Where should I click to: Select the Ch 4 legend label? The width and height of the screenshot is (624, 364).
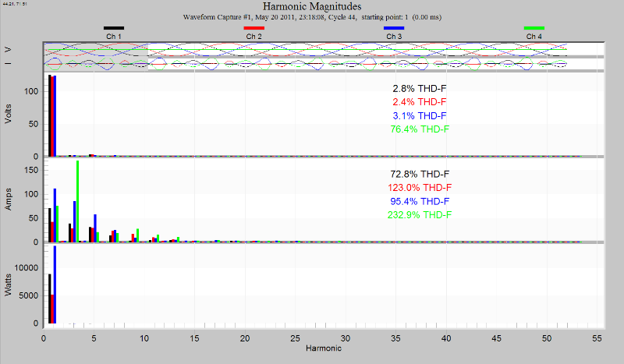coord(534,36)
